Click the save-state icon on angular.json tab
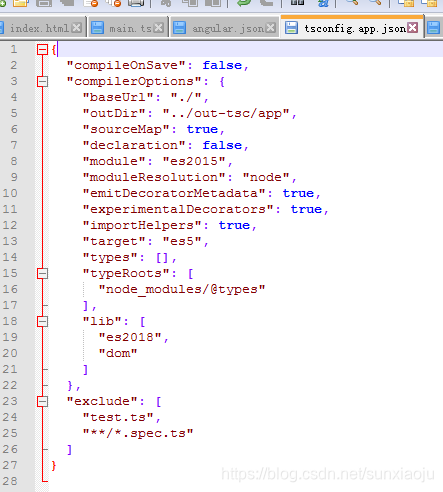The height and width of the screenshot is (492, 443). pyautogui.click(x=179, y=28)
